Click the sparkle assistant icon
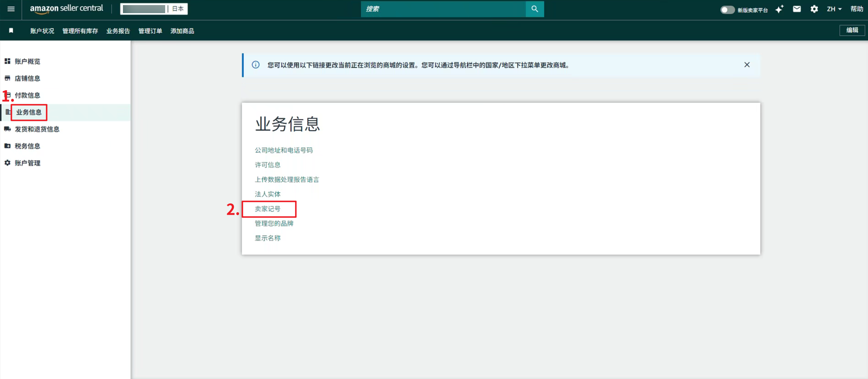This screenshot has width=868, height=379. click(x=779, y=9)
